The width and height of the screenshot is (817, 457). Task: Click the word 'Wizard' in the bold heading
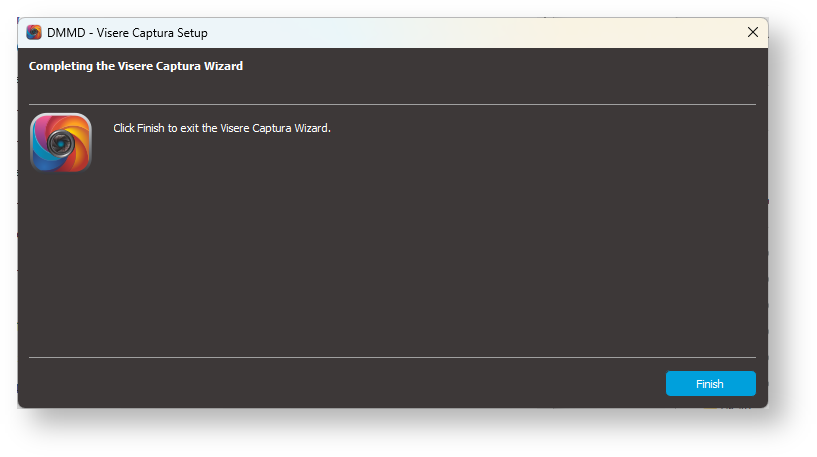[x=223, y=66]
